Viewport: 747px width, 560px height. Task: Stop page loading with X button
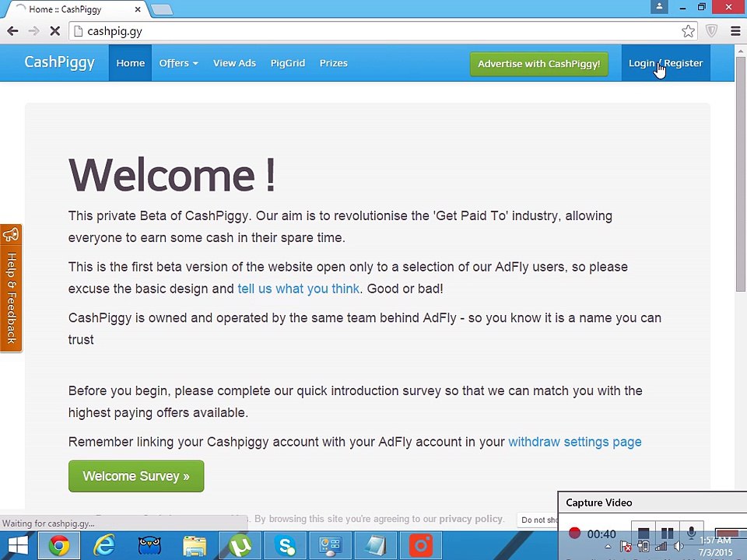click(x=54, y=31)
